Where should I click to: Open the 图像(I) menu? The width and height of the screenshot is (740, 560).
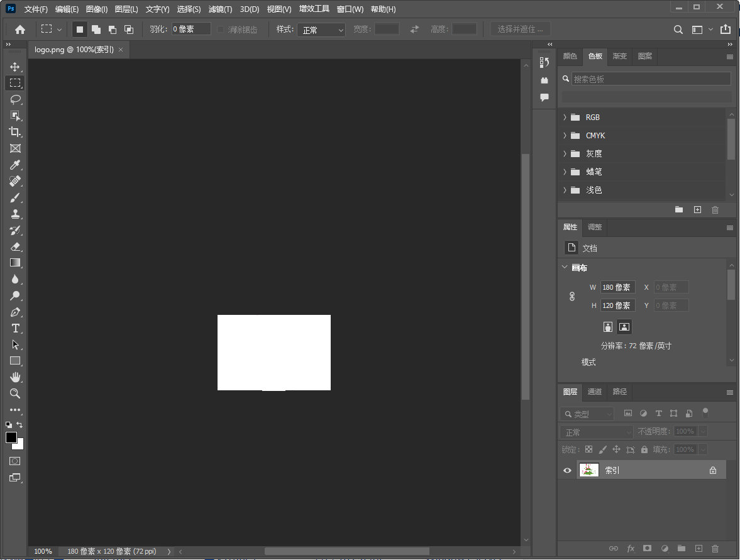tap(97, 9)
